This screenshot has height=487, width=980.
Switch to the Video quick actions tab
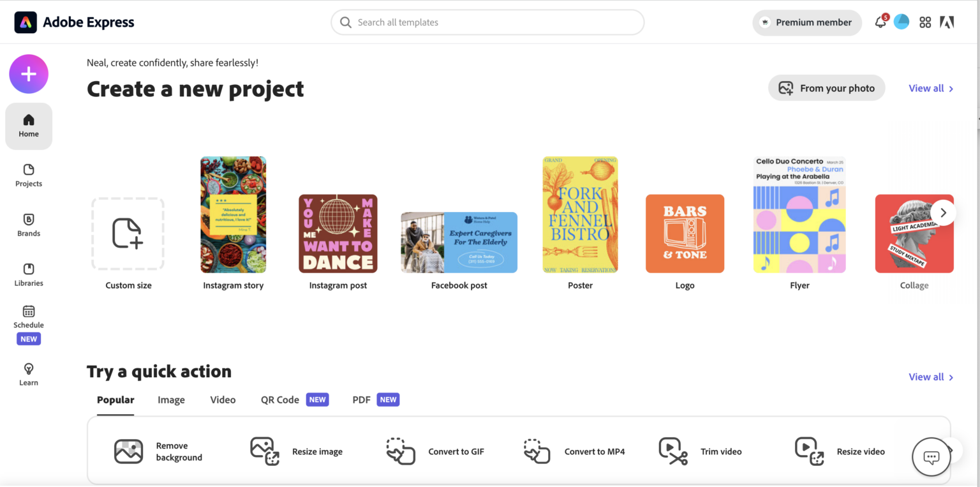point(223,400)
